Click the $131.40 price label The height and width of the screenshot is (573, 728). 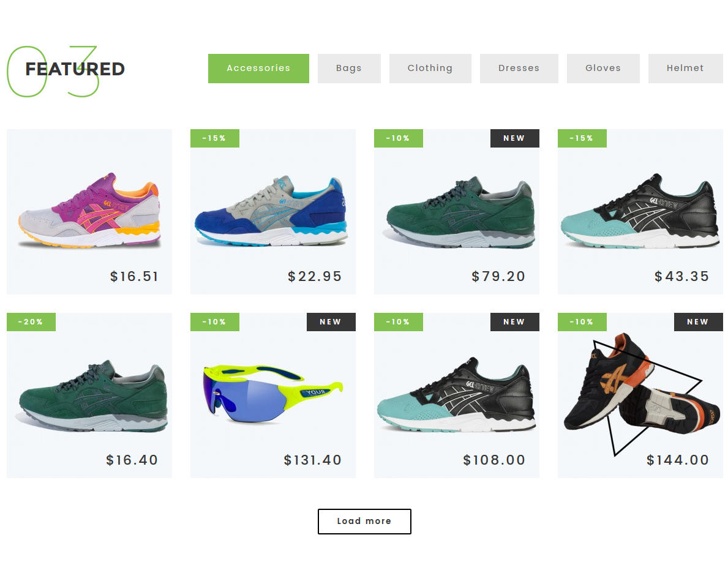[x=312, y=460]
